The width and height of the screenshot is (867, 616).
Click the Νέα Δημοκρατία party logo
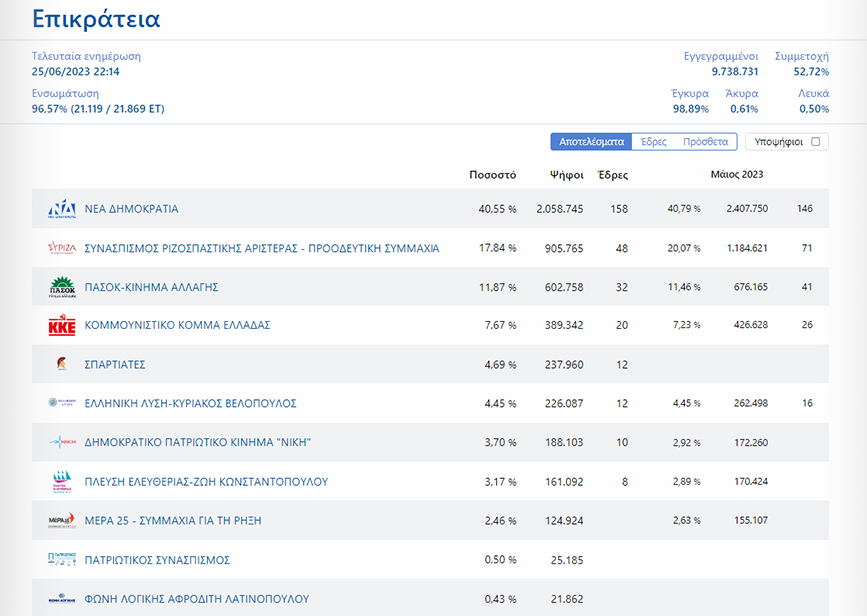tap(62, 209)
